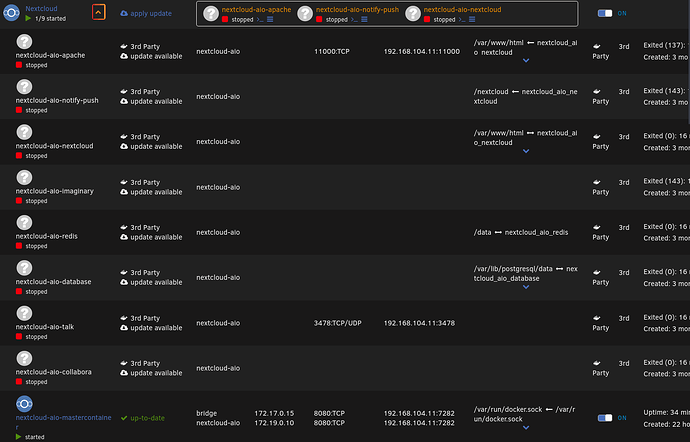
Task: Click the apply update link
Action: coord(152,14)
